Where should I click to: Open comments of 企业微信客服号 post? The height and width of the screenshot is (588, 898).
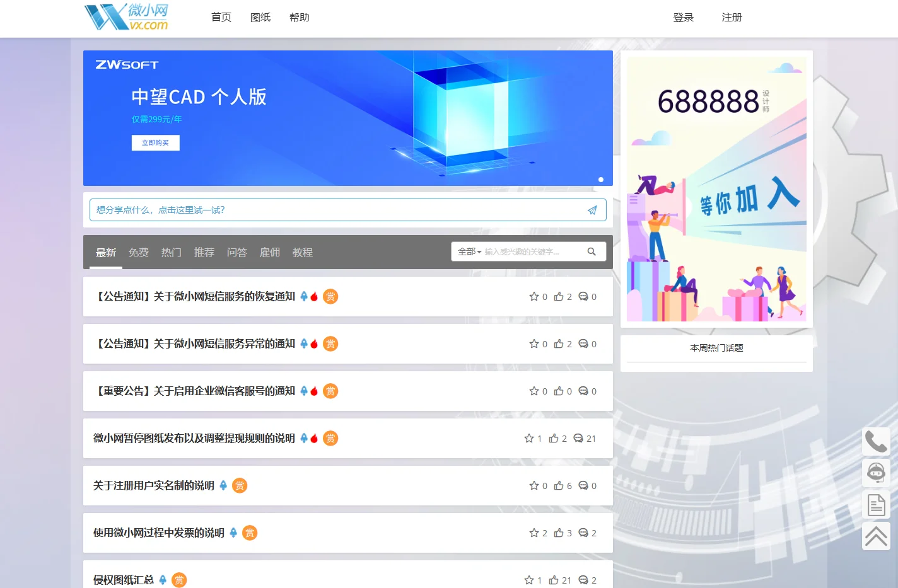point(583,391)
